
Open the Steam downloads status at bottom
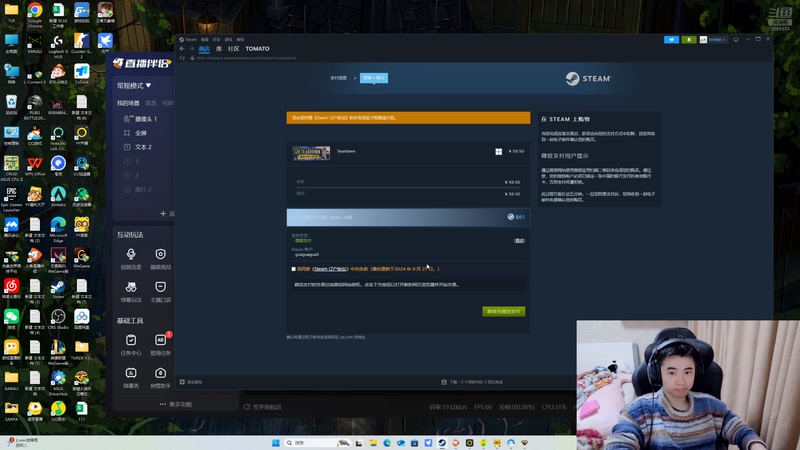(x=472, y=382)
